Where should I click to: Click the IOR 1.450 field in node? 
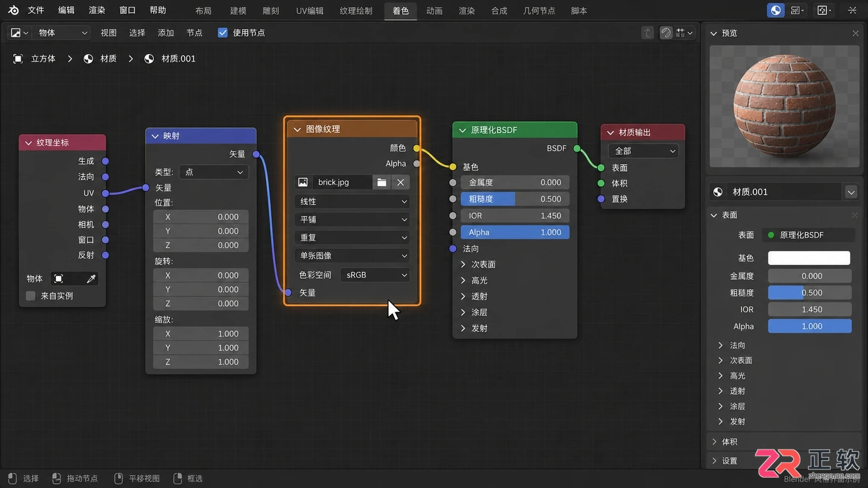tap(515, 216)
